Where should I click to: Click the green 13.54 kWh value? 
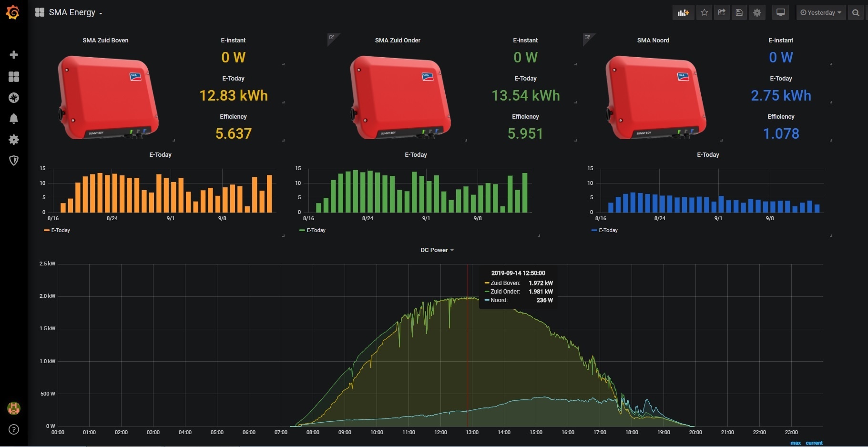[x=526, y=96]
